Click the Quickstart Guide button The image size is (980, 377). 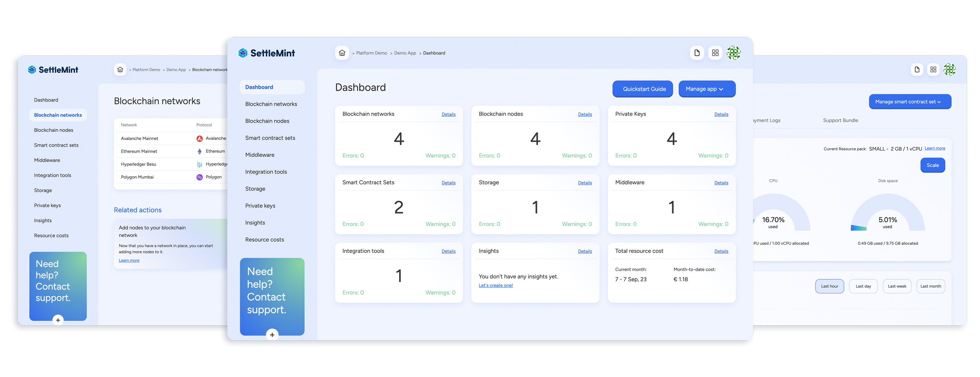pyautogui.click(x=642, y=89)
